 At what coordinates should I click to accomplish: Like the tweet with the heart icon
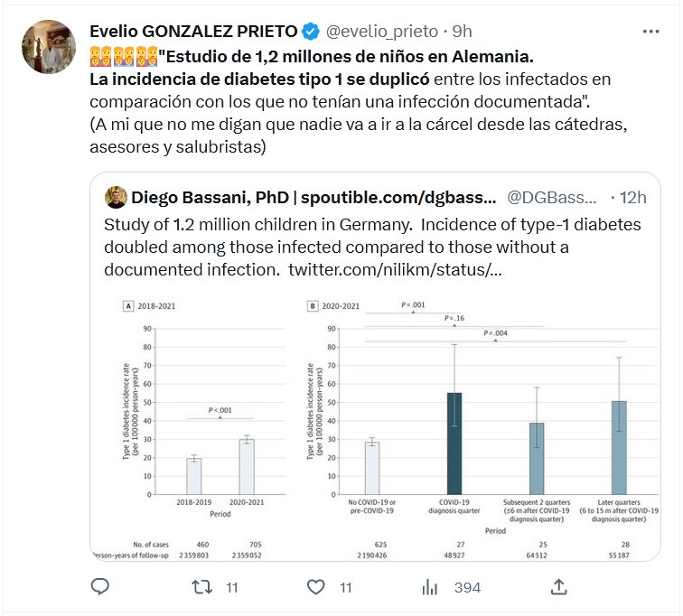[x=315, y=587]
